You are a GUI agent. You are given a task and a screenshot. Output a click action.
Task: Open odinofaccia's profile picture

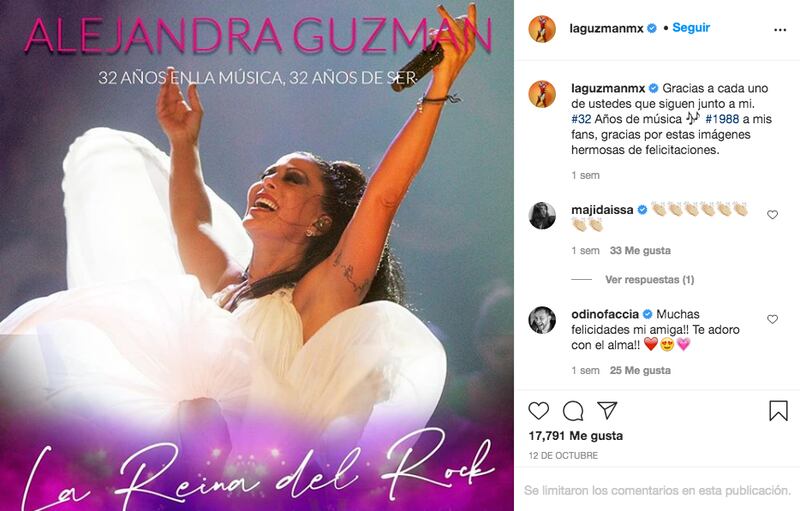tap(542, 320)
